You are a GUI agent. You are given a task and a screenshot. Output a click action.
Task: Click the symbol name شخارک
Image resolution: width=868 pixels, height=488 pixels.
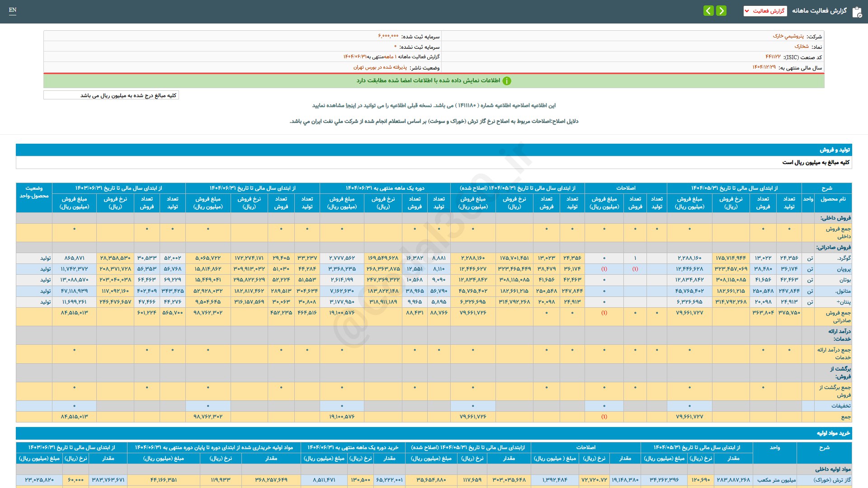(x=802, y=47)
